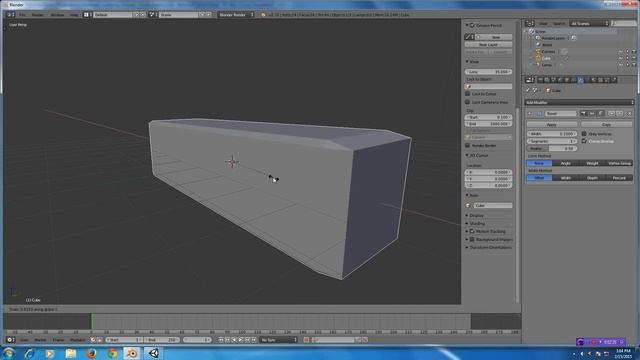Click the timeline play animation button
Screen dimensions: 640x360
coord(240,340)
